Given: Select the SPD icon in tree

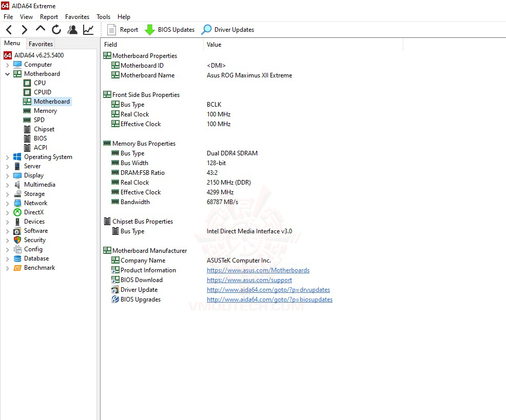Looking at the screenshot, I should coord(27,120).
